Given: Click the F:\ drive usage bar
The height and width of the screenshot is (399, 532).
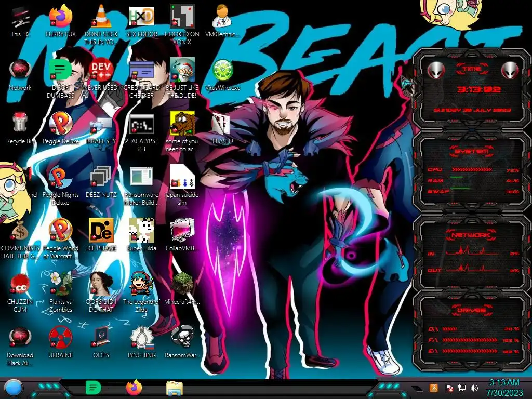Looking at the screenshot, I should (471, 340).
